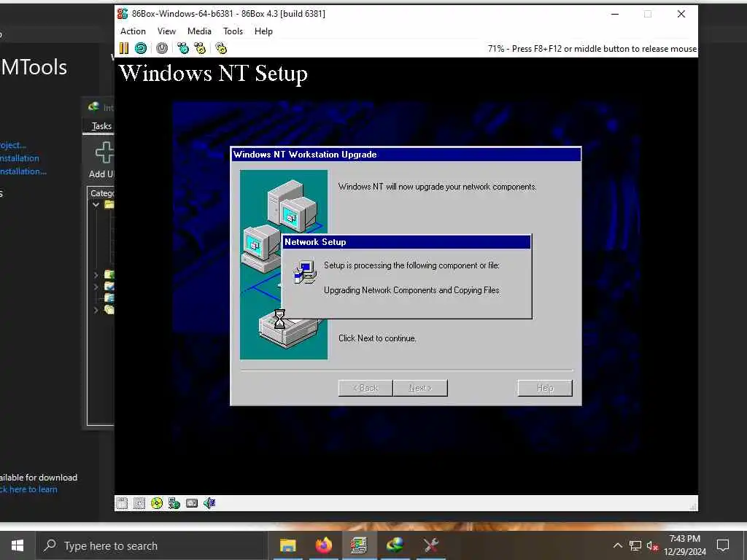The image size is (747, 560).
Task: Collapse the first category tree folder
Action: (x=96, y=204)
